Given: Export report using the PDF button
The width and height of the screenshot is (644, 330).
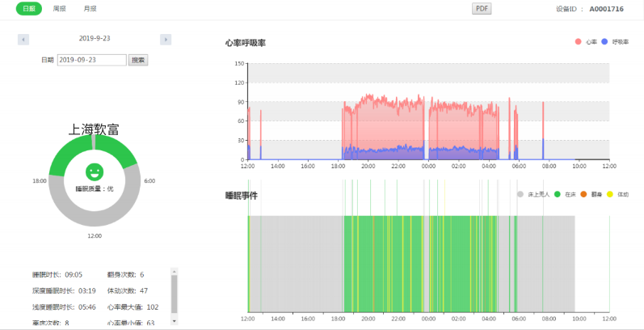Looking at the screenshot, I should click(x=482, y=9).
